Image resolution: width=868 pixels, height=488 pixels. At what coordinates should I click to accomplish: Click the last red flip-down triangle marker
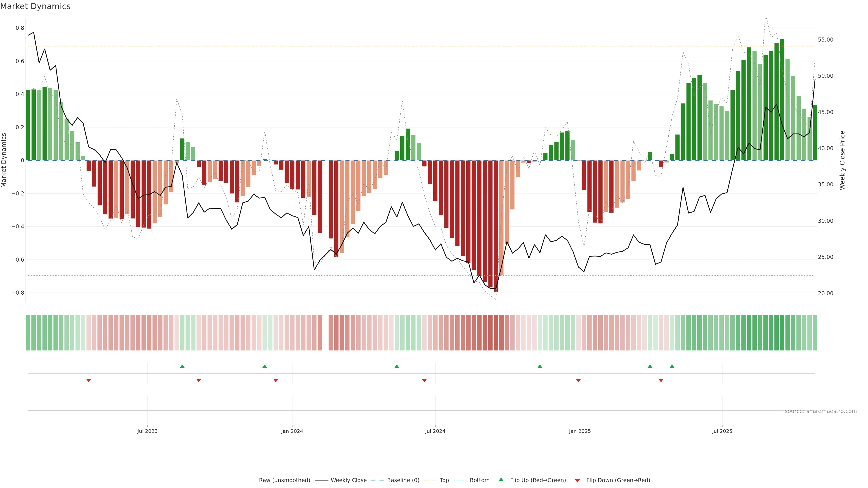(661, 380)
